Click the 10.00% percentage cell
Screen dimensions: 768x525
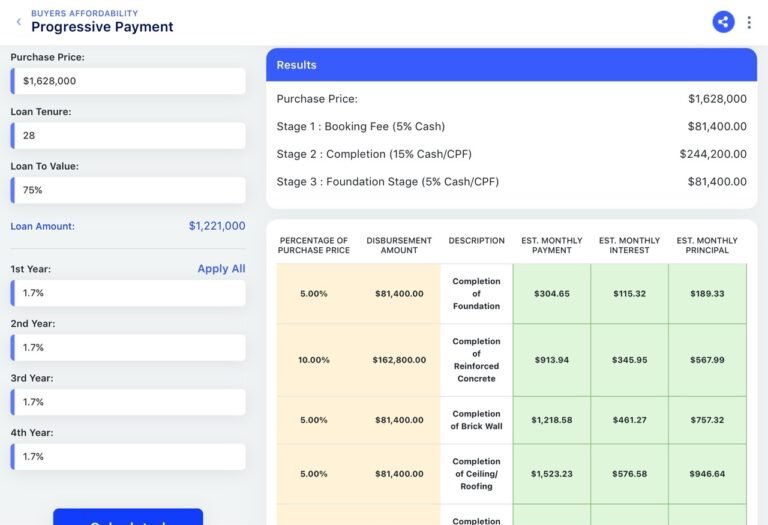click(x=313, y=360)
